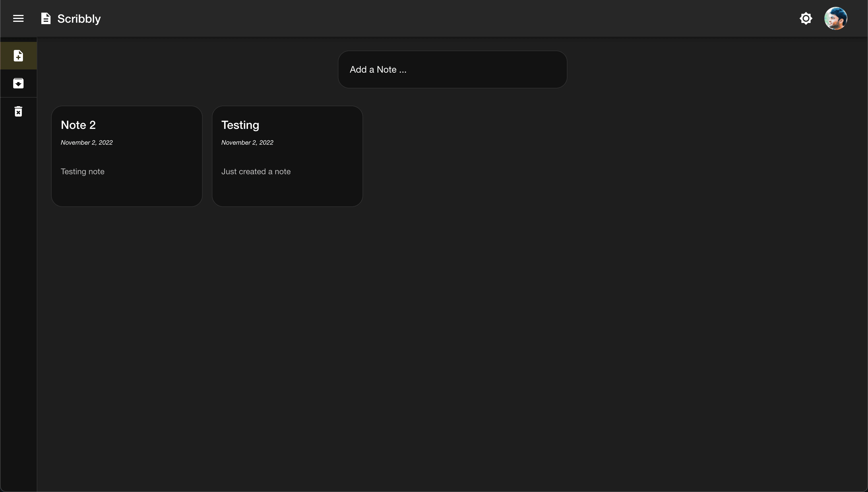
Task: Open the Trash section in sidebar
Action: 18,111
